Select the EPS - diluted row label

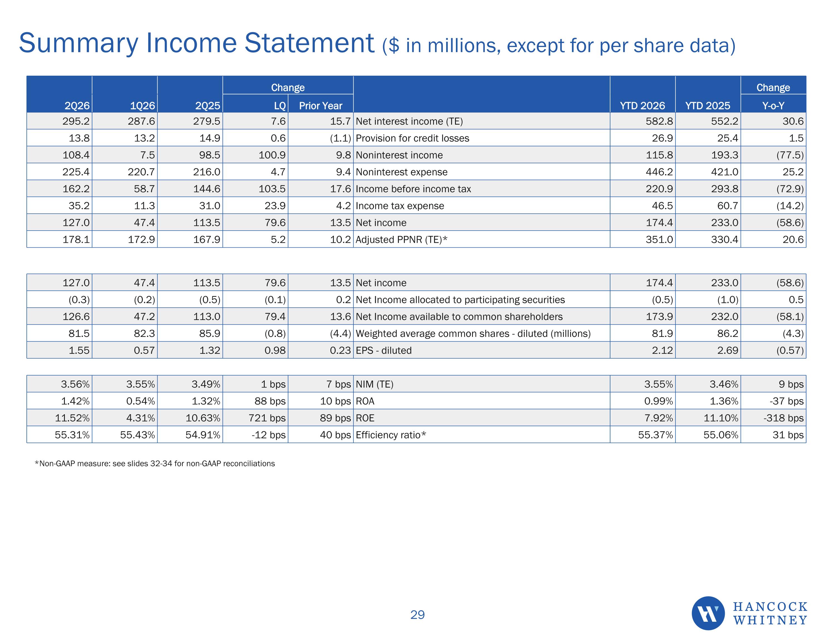pos(384,351)
